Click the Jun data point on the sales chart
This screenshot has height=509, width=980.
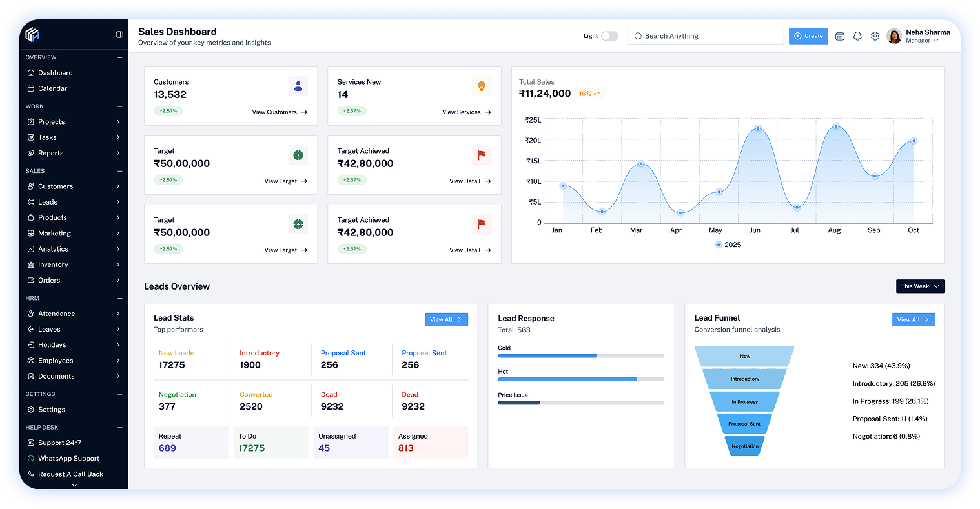(758, 128)
